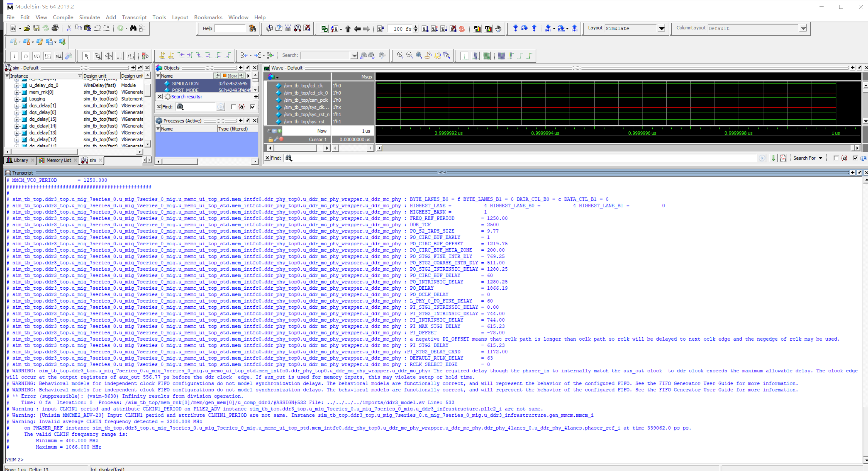Viewport: 868px width, 471px height.
Task: Click the Now button in the Objects panel
Action: click(x=230, y=76)
